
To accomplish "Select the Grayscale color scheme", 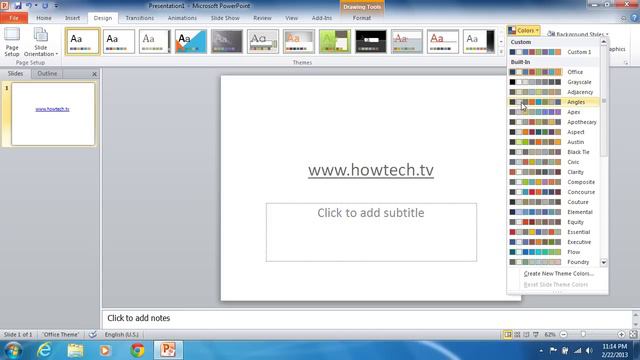I will pos(553,82).
